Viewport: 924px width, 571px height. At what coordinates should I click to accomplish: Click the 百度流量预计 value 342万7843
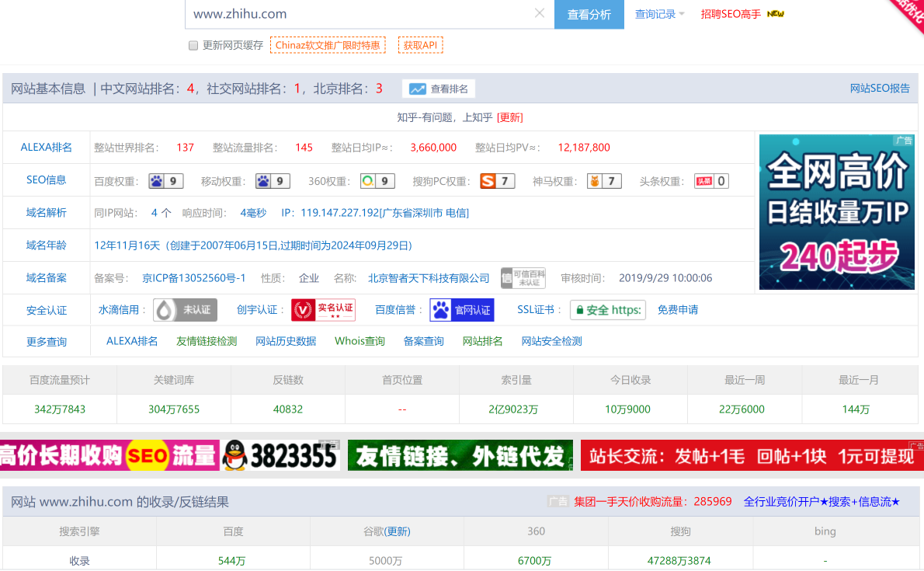click(x=60, y=409)
